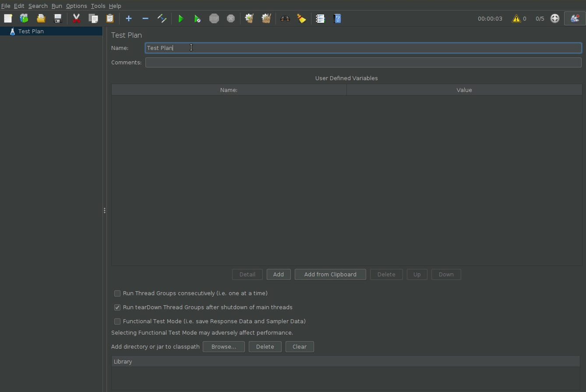Click the Open file folder icon
This screenshot has height=392, width=586.
click(x=41, y=18)
